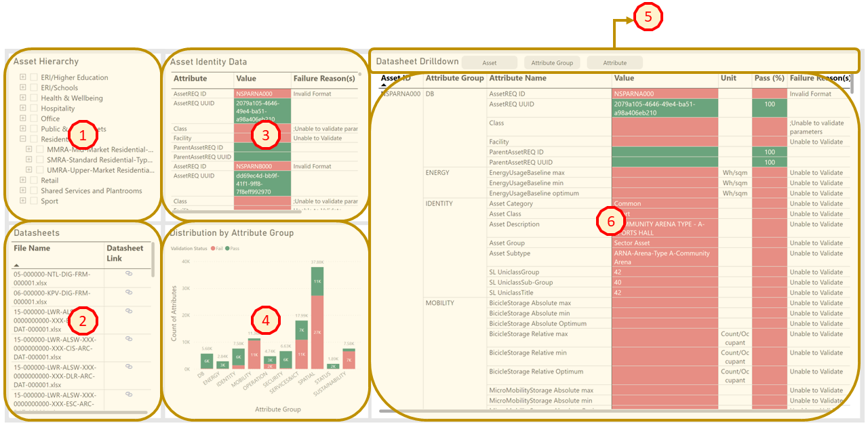The height and width of the screenshot is (427, 868).
Task: Expand SMRA-Standard Residential sub-node
Action: 29,160
